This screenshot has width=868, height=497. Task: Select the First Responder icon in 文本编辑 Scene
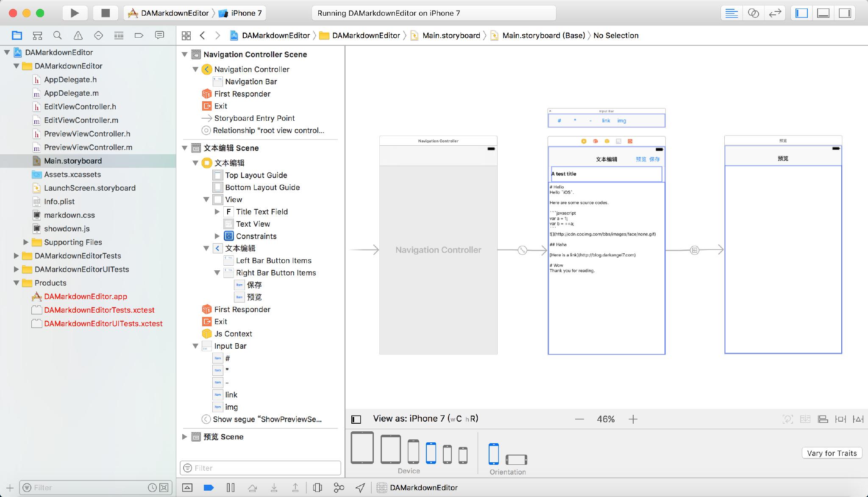206,309
